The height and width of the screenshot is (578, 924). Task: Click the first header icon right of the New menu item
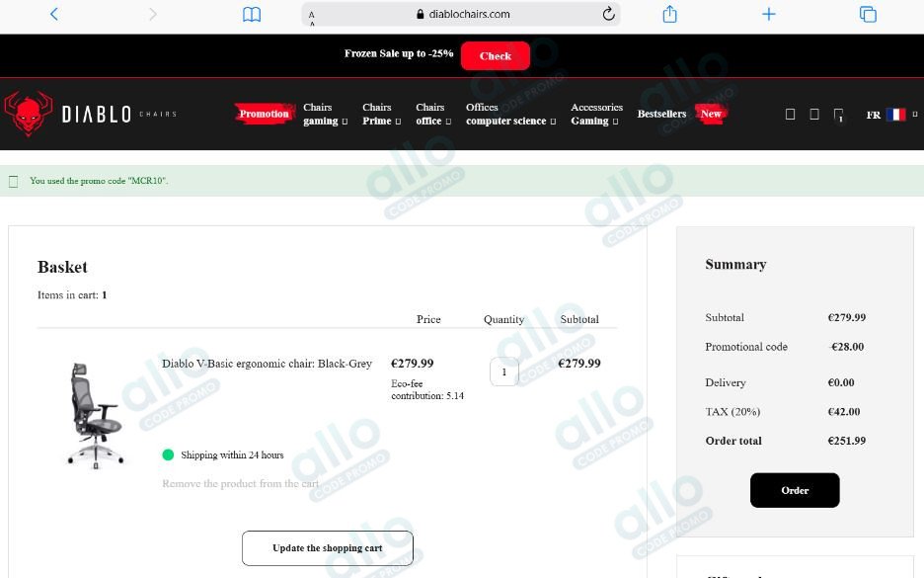point(790,114)
